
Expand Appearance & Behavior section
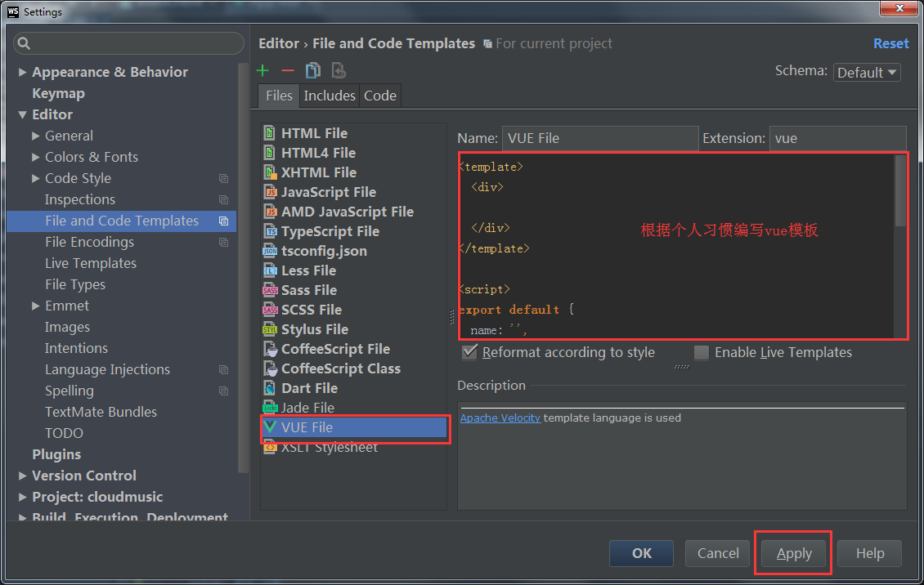(x=22, y=72)
